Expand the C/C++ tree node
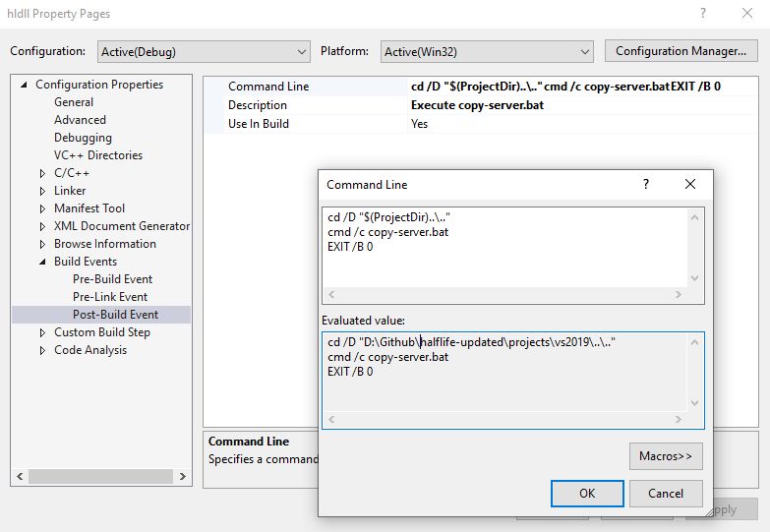The width and height of the screenshot is (770, 532). (x=42, y=173)
